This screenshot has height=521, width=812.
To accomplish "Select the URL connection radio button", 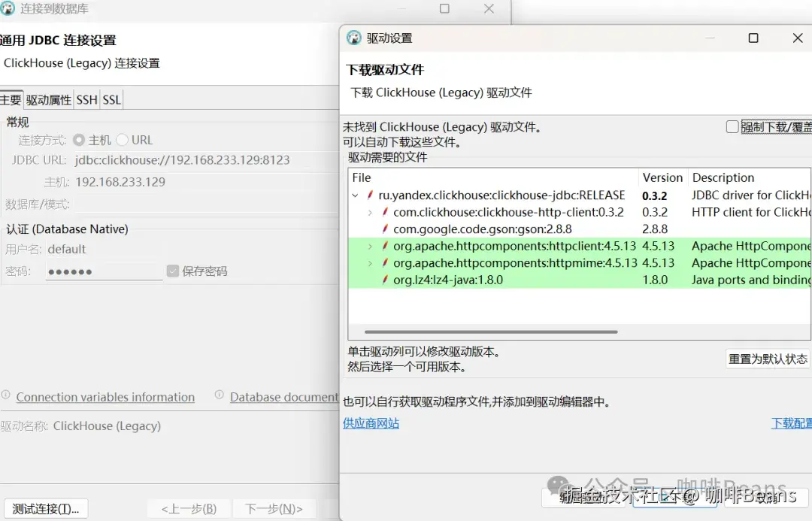I will coord(123,140).
